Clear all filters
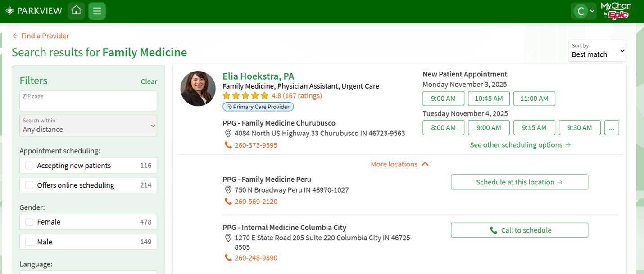The width and height of the screenshot is (644, 274). tap(149, 81)
